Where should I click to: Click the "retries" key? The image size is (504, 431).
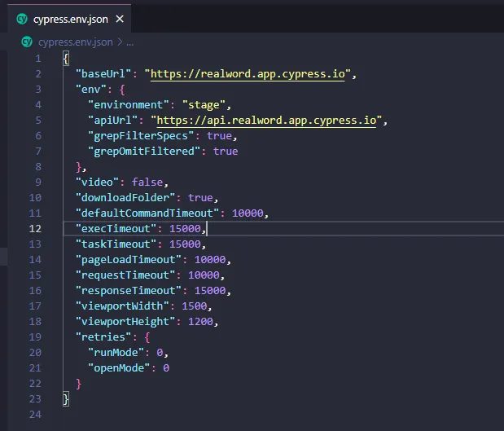(x=103, y=337)
